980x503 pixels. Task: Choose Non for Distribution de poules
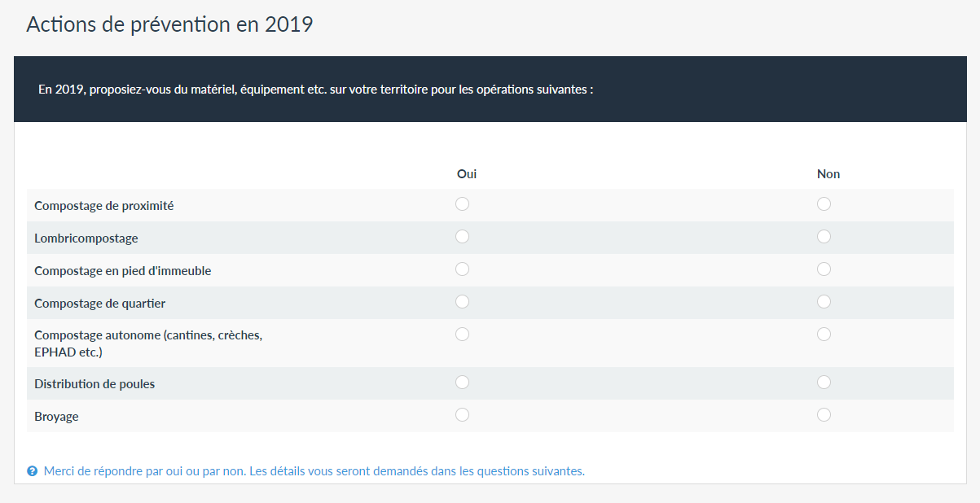click(824, 382)
